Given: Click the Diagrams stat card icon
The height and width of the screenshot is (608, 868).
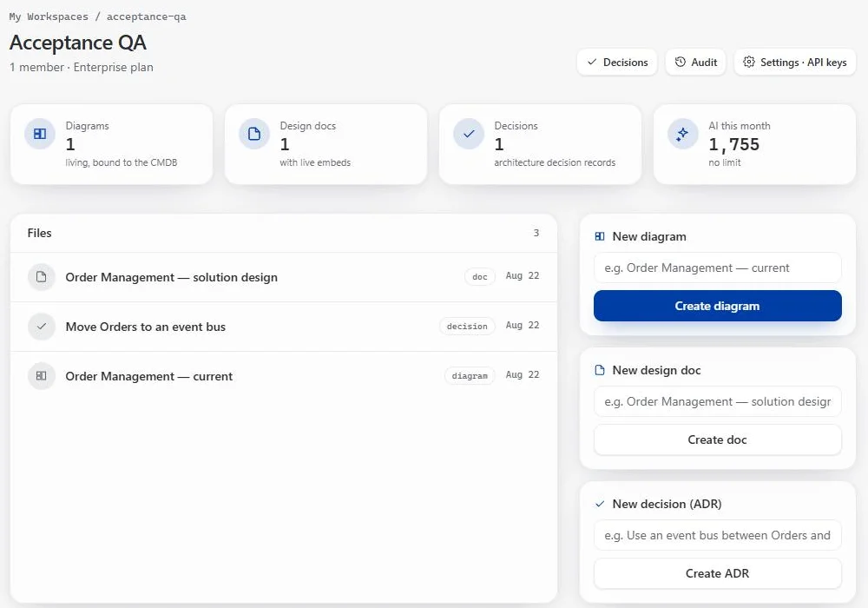Looking at the screenshot, I should [x=40, y=134].
